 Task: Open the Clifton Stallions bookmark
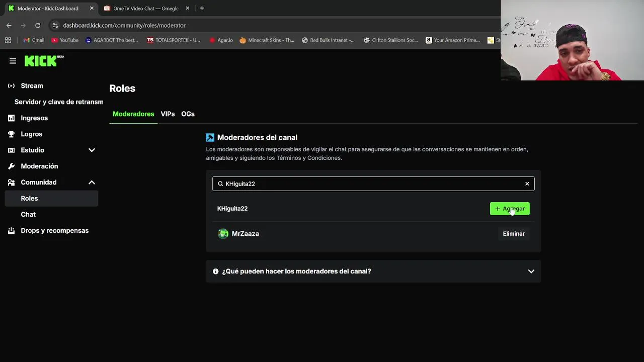pos(390,40)
